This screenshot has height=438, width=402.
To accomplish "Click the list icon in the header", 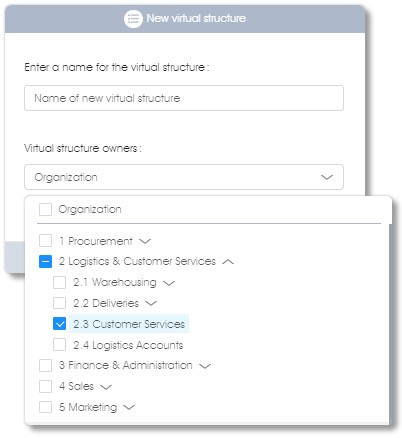I will tap(133, 19).
